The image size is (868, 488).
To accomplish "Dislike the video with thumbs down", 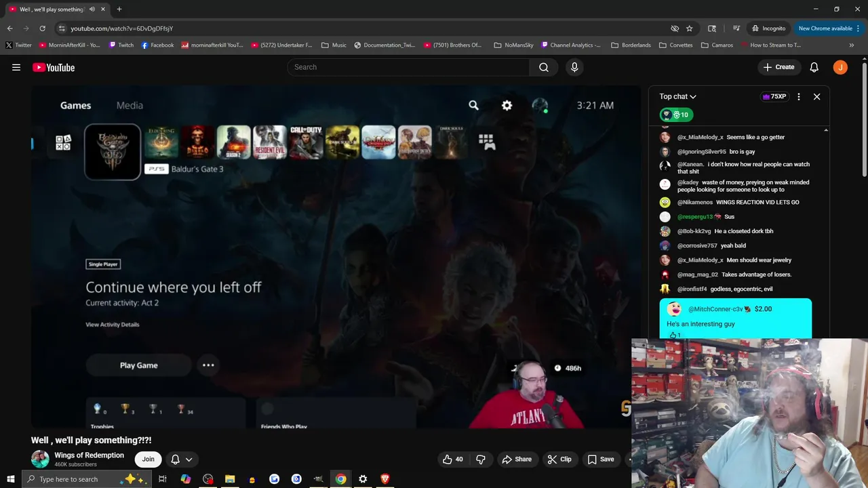I will coord(481,459).
